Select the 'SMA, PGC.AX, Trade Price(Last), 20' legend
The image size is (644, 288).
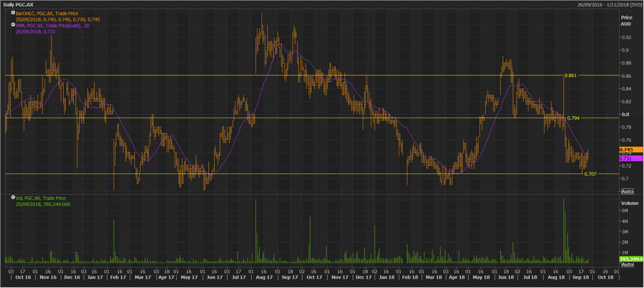point(53,26)
